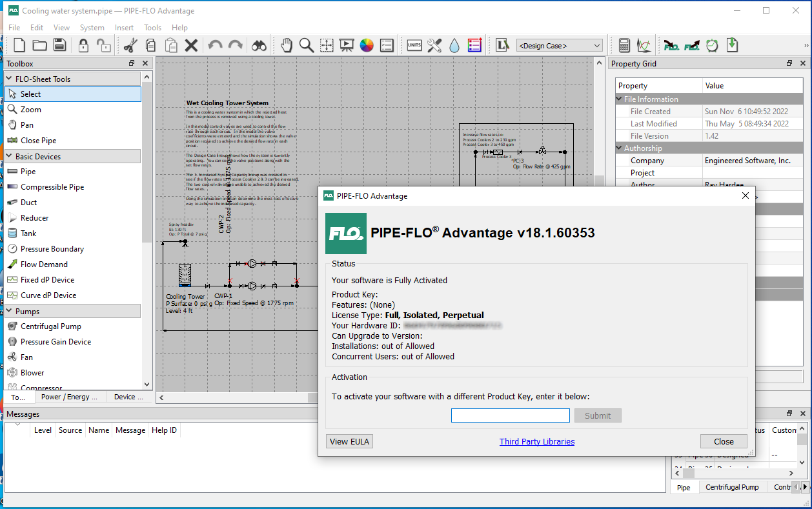Open the lineup editor pencil icon
Viewport: 812px width, 509px height.
tap(502, 45)
